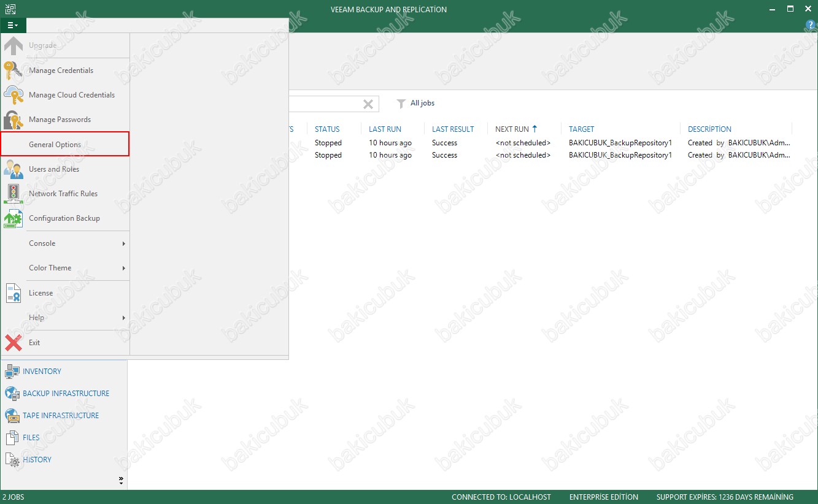Expand the navigation pane overflow chevron
818x504 pixels.
(x=121, y=480)
